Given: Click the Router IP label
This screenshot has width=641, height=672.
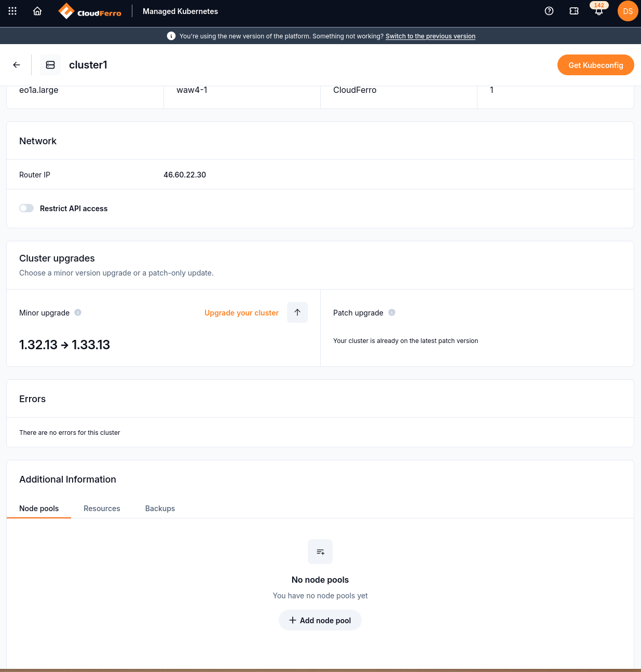Looking at the screenshot, I should pos(35,175).
